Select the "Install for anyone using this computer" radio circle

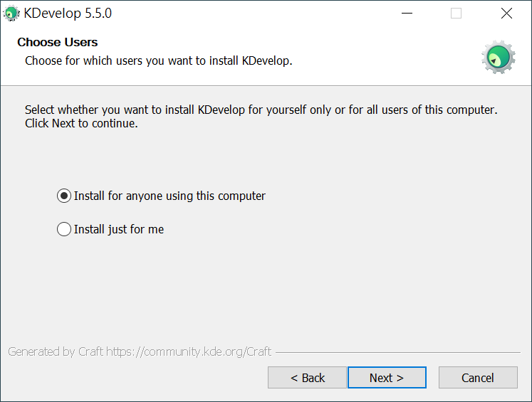click(x=64, y=196)
